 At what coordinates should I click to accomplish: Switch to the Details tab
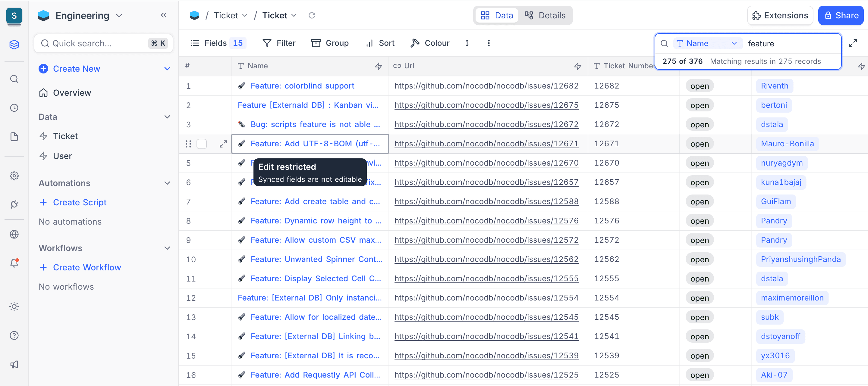(545, 15)
